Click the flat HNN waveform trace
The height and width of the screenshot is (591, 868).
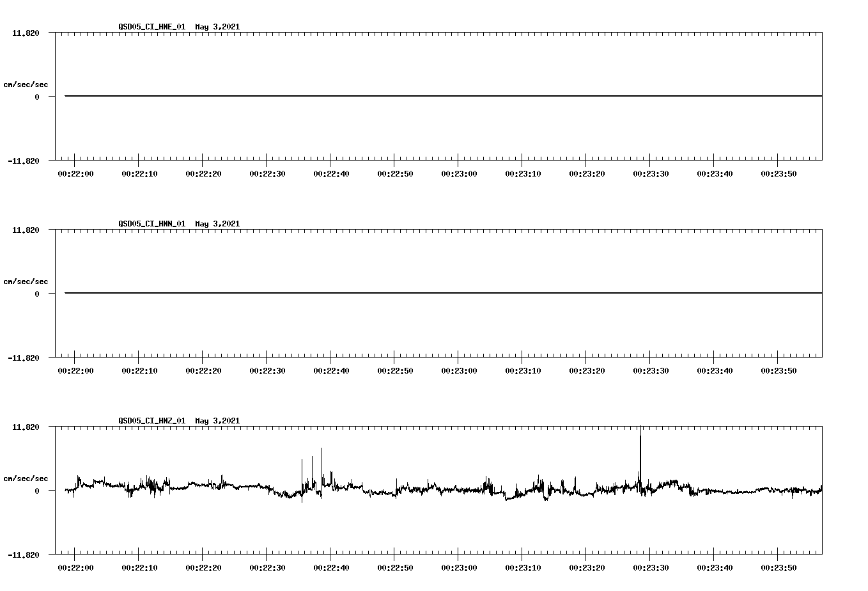(x=441, y=293)
